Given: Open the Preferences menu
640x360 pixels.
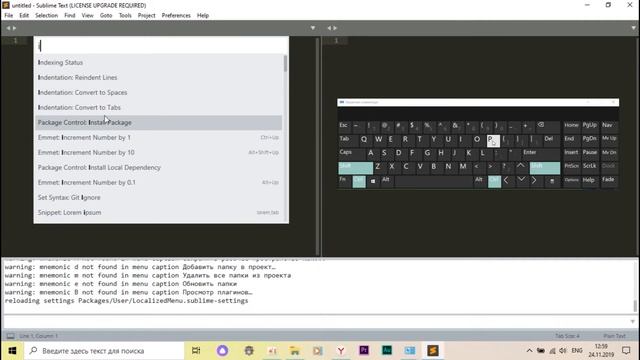Looking at the screenshot, I should [x=176, y=16].
